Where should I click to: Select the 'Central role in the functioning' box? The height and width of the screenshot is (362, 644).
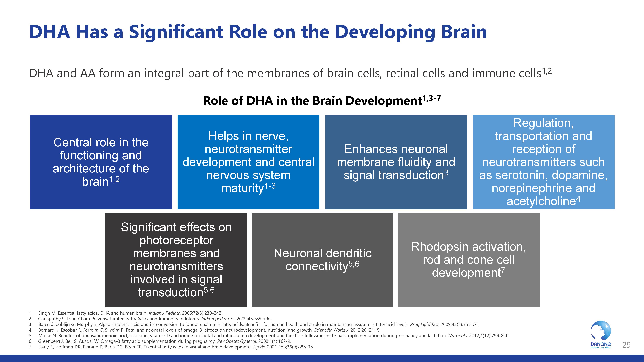[x=101, y=162]
